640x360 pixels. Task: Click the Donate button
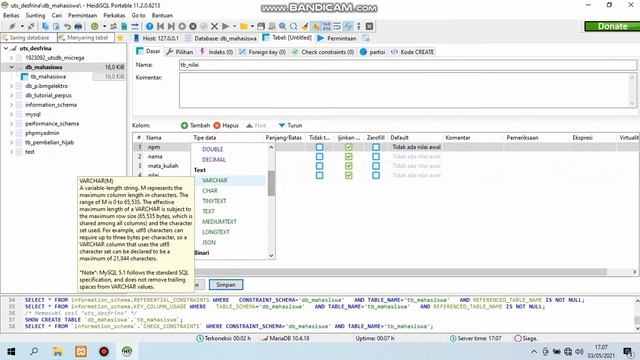tap(612, 26)
